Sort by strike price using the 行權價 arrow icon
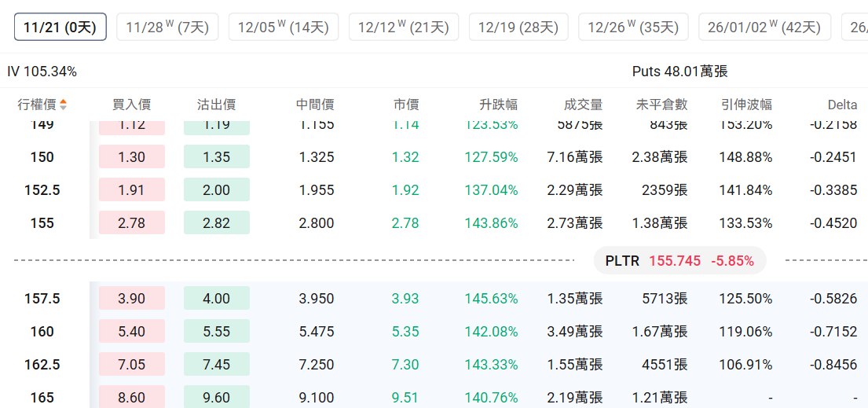 coord(64,105)
